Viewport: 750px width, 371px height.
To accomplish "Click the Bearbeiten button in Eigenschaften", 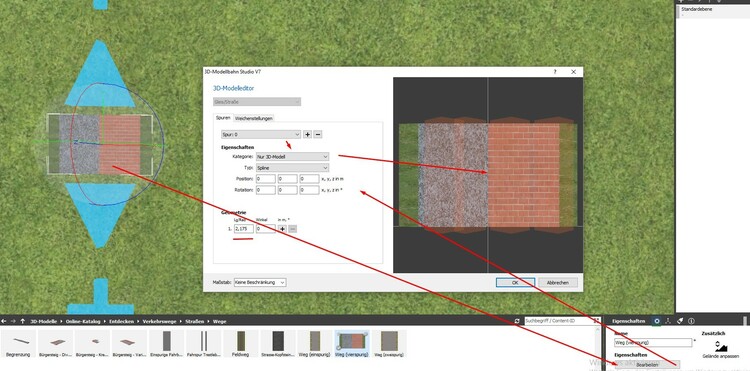I will [x=647, y=365].
